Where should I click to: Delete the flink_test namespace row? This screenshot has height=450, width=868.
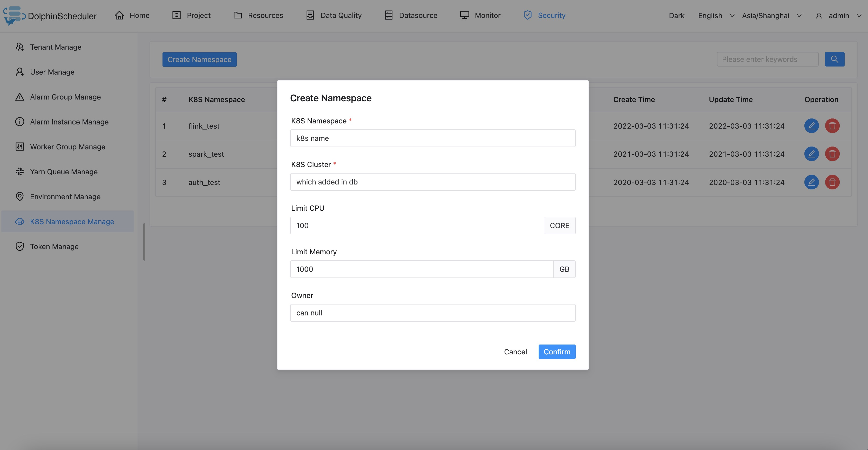[832, 126]
